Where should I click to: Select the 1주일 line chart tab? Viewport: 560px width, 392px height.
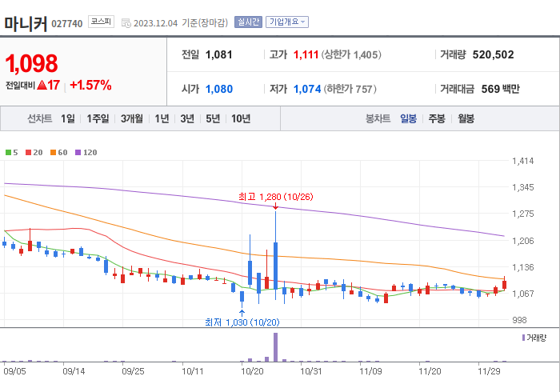(98, 118)
